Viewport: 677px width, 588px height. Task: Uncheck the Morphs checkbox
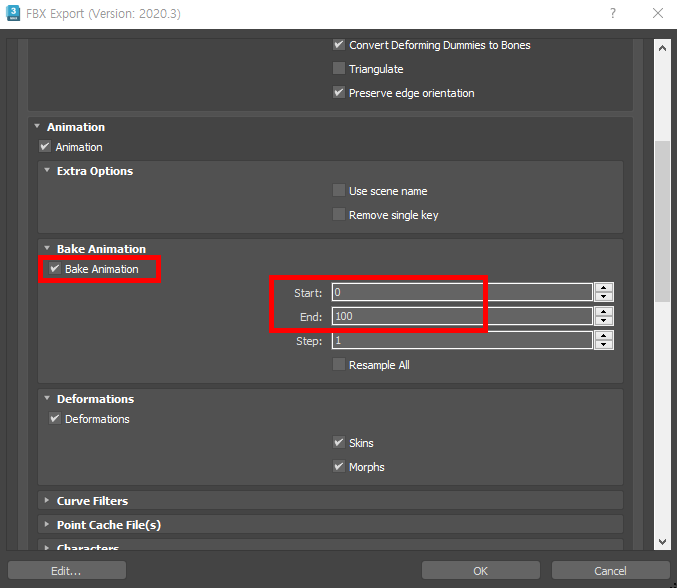coord(339,467)
